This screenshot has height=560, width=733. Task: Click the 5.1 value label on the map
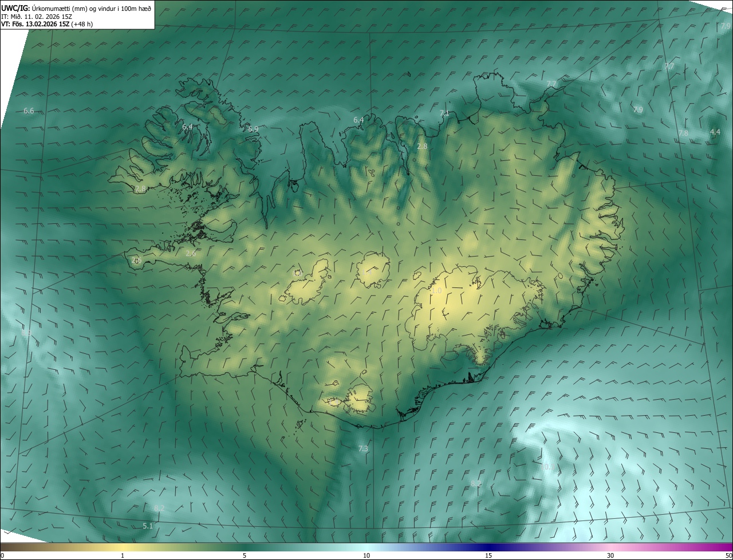click(148, 526)
